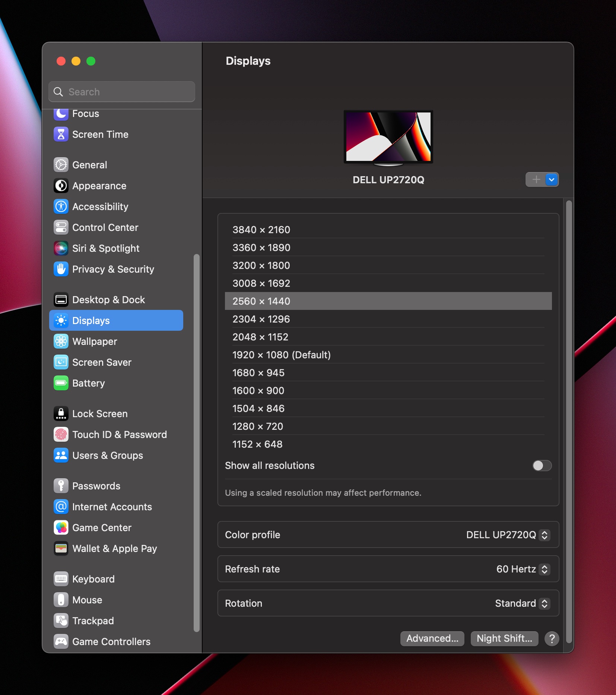The height and width of the screenshot is (695, 616).
Task: Open the Game Center icon
Action: click(61, 528)
